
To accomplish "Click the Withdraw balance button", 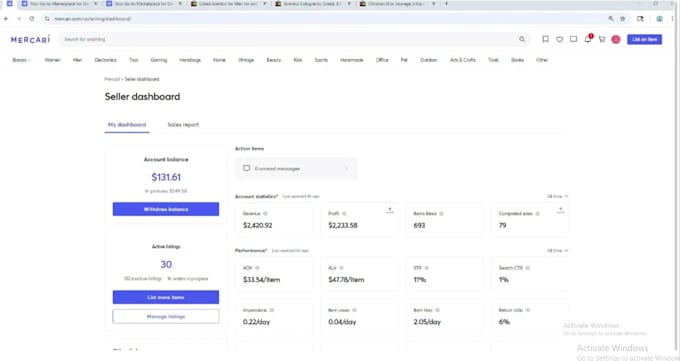I will pyautogui.click(x=166, y=209).
